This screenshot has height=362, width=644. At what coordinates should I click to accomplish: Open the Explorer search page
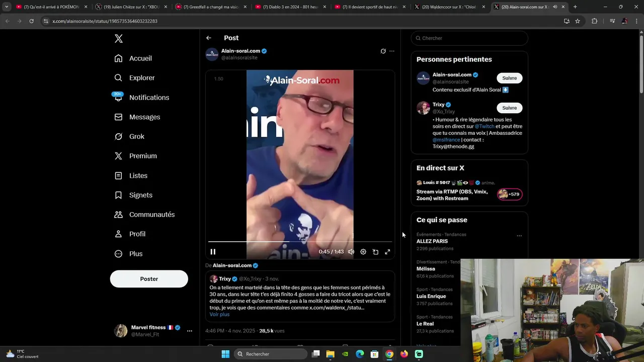tap(135, 78)
